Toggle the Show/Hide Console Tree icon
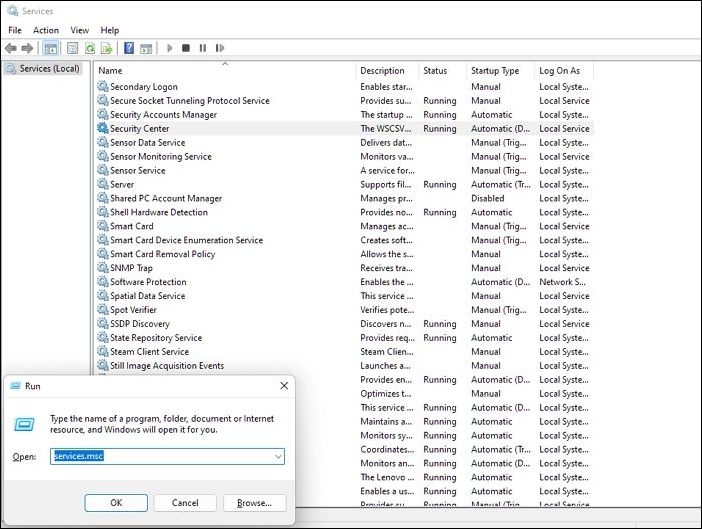The height and width of the screenshot is (529, 702). (51, 48)
